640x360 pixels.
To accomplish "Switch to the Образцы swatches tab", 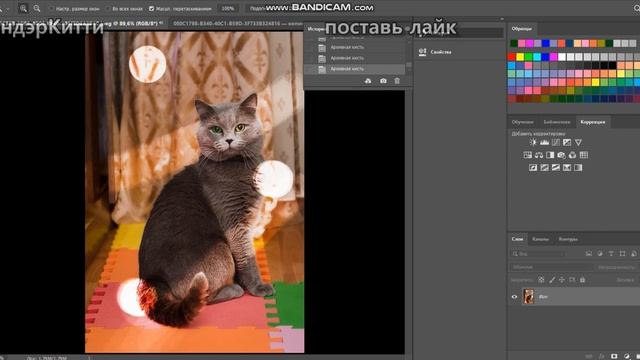I will pos(522,29).
